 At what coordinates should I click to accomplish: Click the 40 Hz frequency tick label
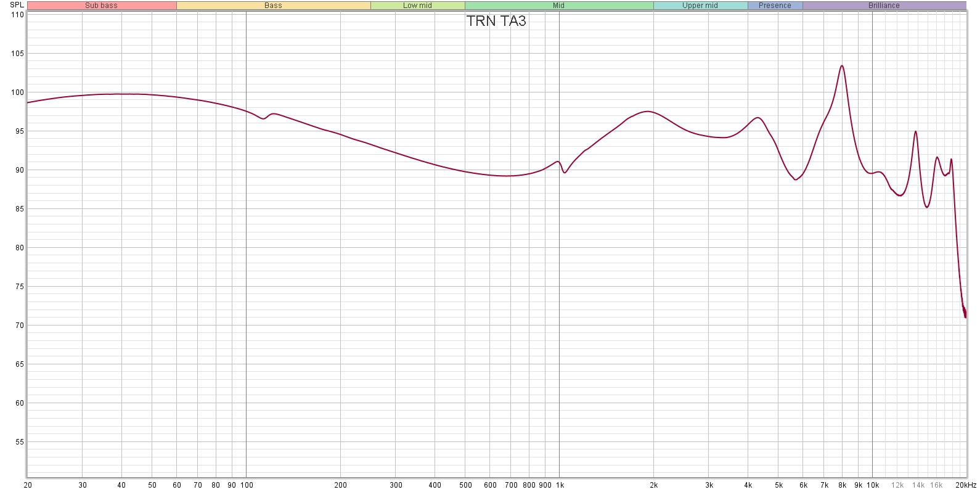point(121,485)
